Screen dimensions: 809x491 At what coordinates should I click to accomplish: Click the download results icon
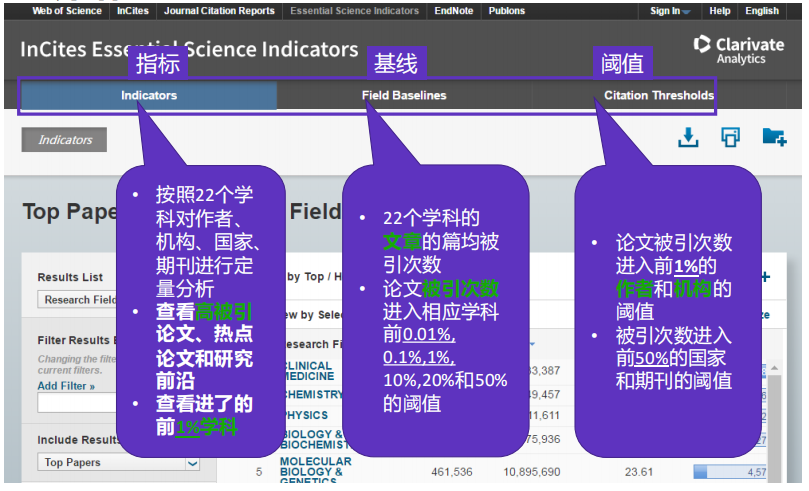tap(688, 137)
